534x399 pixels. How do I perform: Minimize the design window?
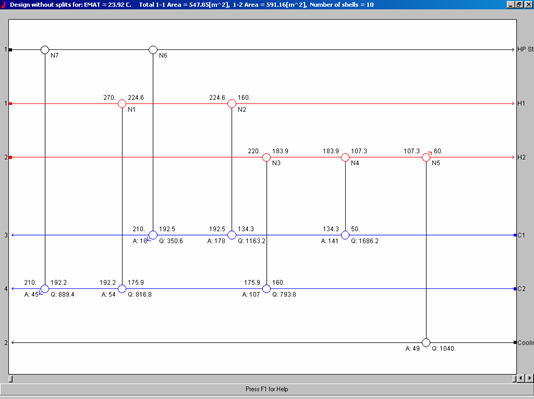coord(510,4)
